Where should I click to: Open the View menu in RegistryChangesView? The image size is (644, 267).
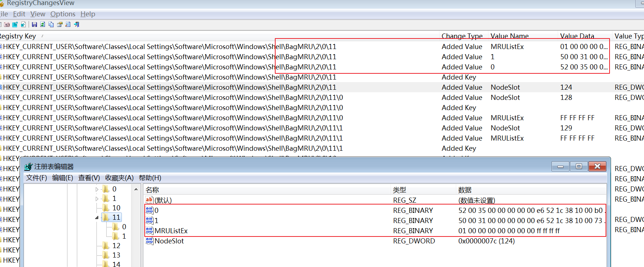click(38, 14)
